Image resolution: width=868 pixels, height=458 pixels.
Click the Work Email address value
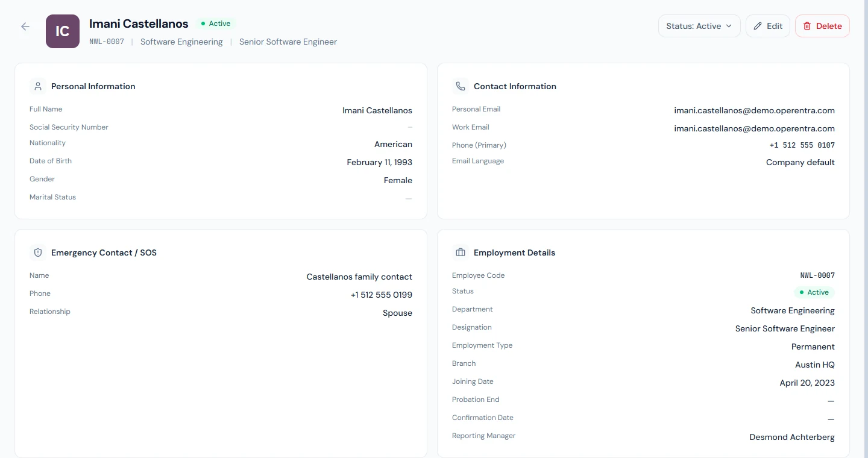(x=754, y=128)
